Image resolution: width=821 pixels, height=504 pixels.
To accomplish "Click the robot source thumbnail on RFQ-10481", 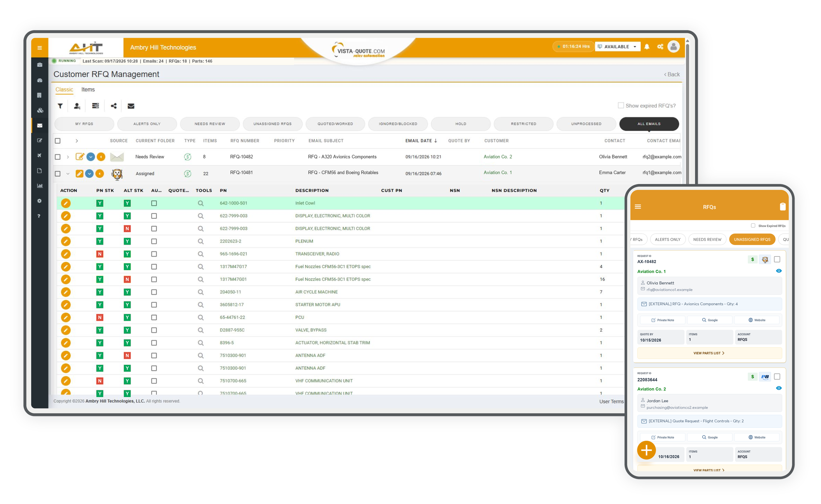I will (x=117, y=174).
